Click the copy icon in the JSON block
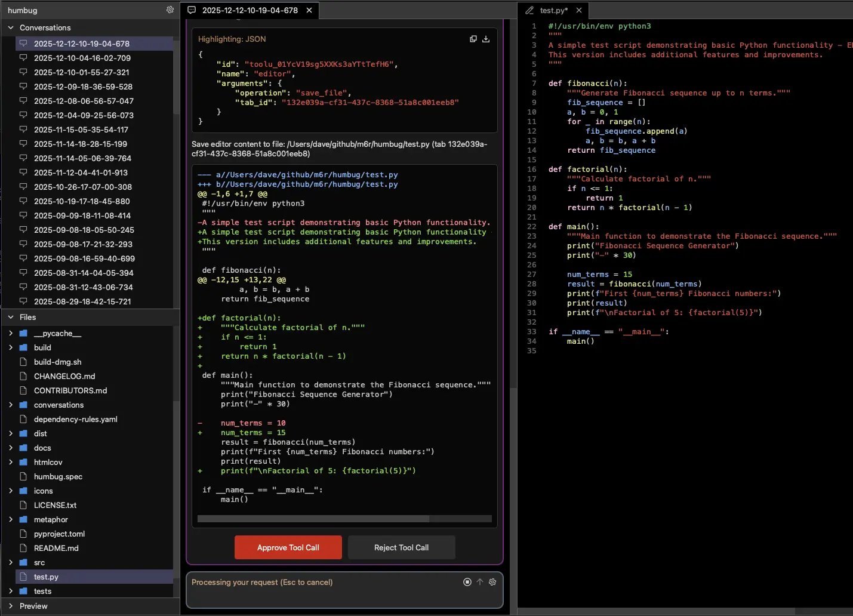853x616 pixels. click(473, 39)
